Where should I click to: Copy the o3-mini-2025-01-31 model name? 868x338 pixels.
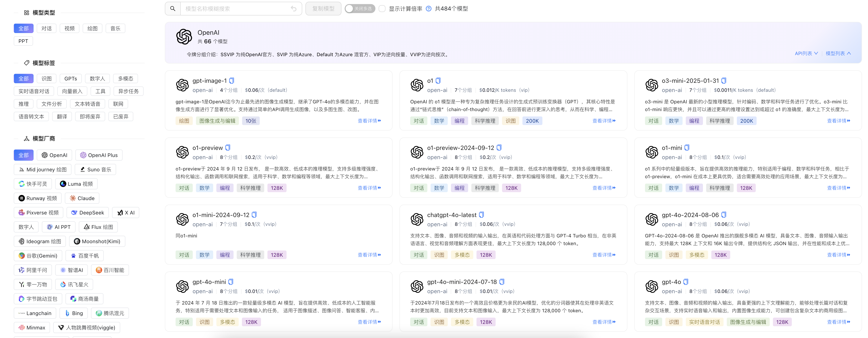point(724,81)
